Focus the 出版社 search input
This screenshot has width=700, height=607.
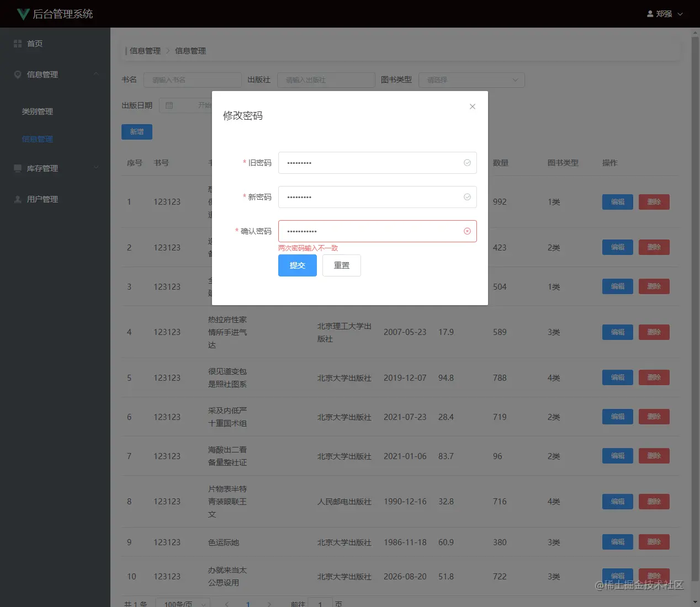point(326,80)
